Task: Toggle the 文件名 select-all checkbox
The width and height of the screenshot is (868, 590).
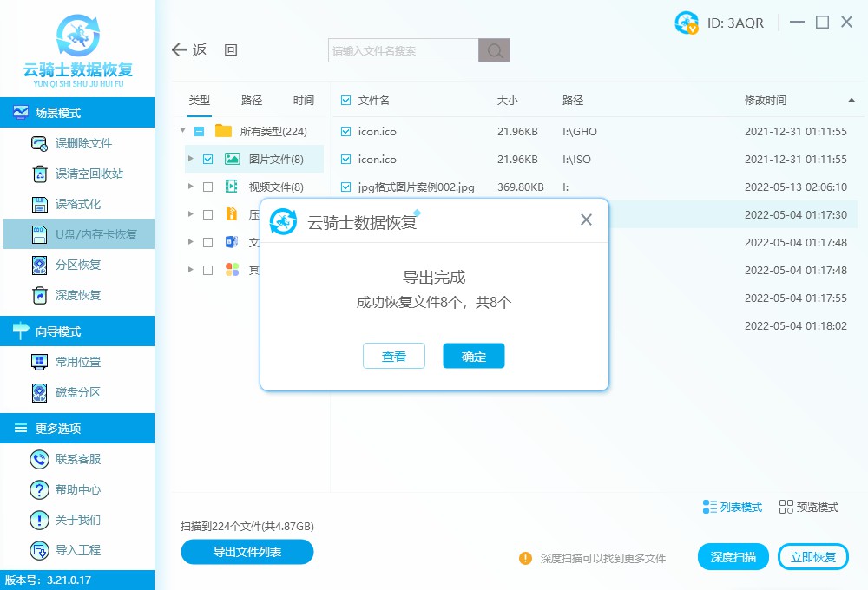Action: pos(345,100)
